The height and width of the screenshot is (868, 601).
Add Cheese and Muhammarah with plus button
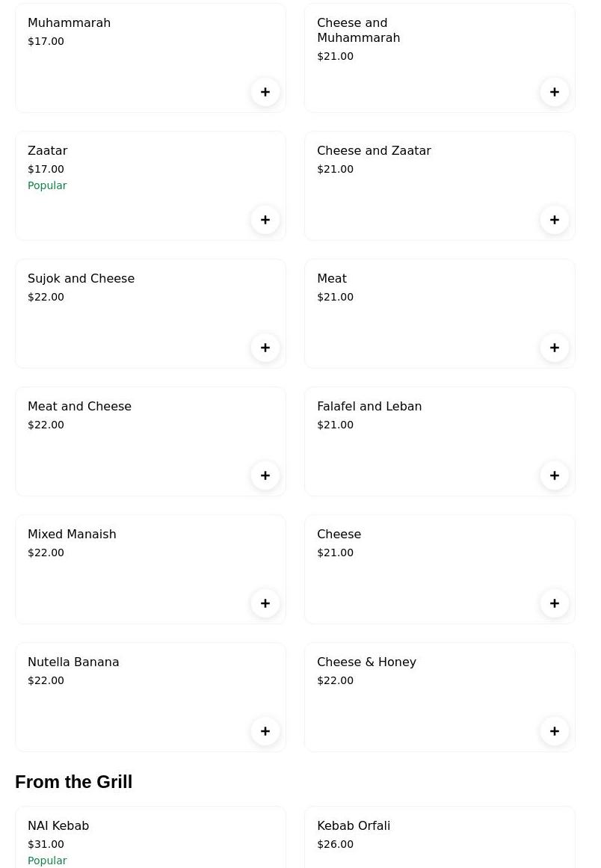(555, 92)
